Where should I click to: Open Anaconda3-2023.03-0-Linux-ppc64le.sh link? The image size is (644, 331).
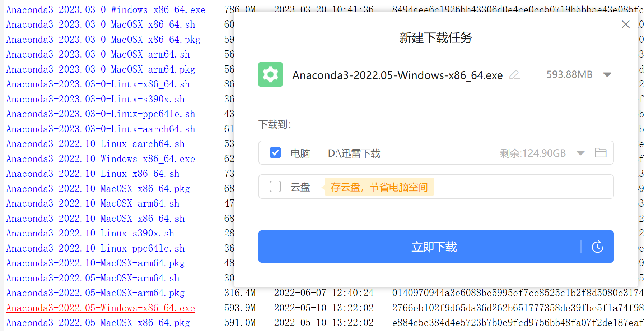point(101,114)
